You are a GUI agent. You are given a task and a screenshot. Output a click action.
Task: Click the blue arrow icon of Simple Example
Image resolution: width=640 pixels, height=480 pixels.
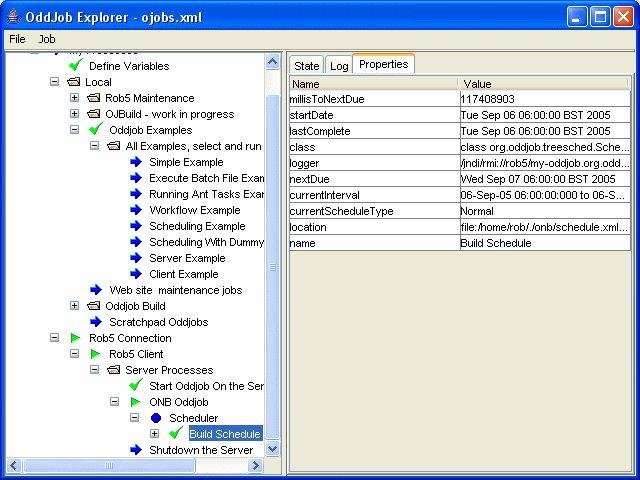[136, 162]
